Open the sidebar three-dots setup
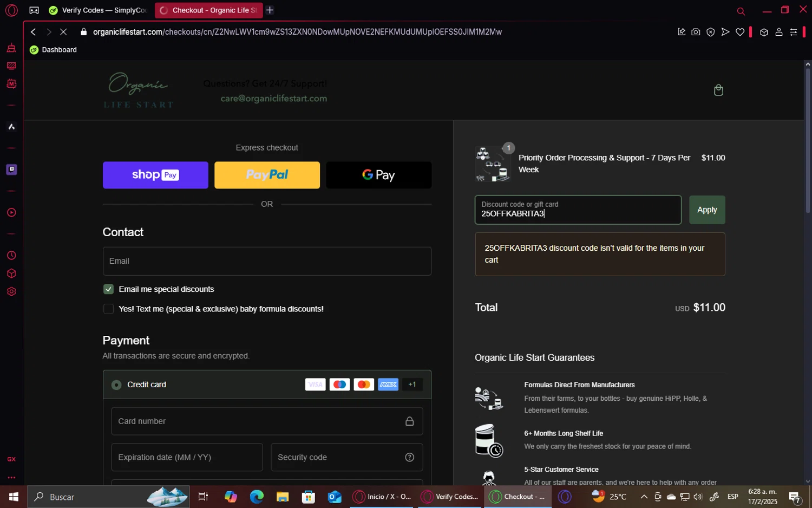812x508 pixels. point(11,478)
